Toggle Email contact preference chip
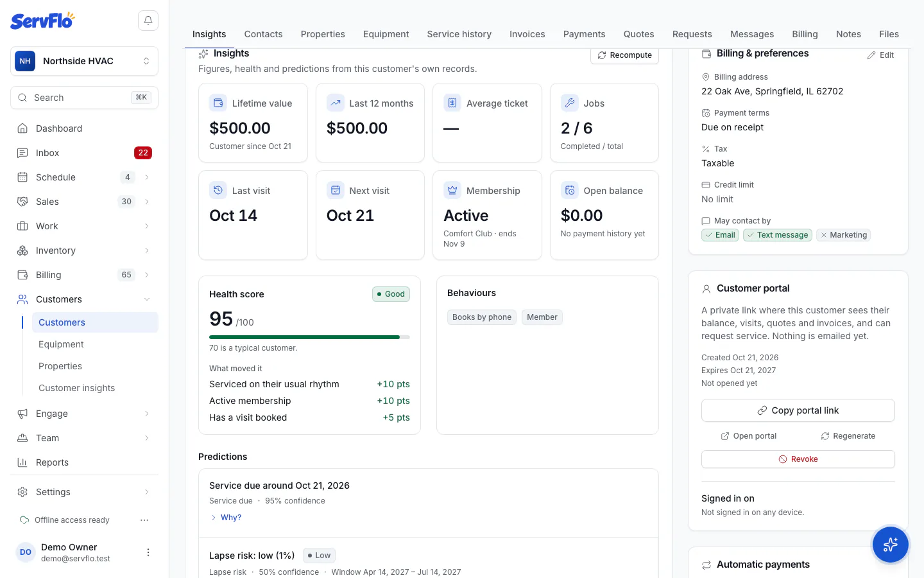 (x=720, y=235)
